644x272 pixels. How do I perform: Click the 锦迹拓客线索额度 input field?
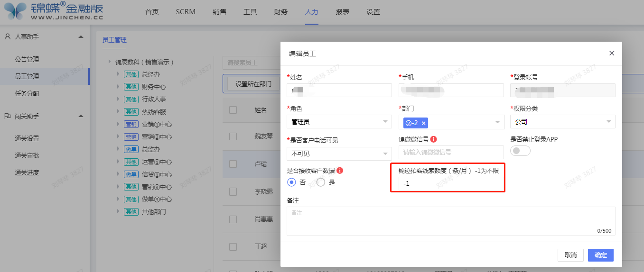[451, 183]
